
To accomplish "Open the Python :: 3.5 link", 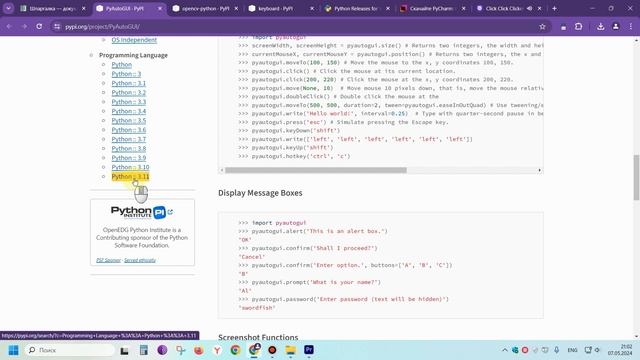I will pyautogui.click(x=129, y=120).
